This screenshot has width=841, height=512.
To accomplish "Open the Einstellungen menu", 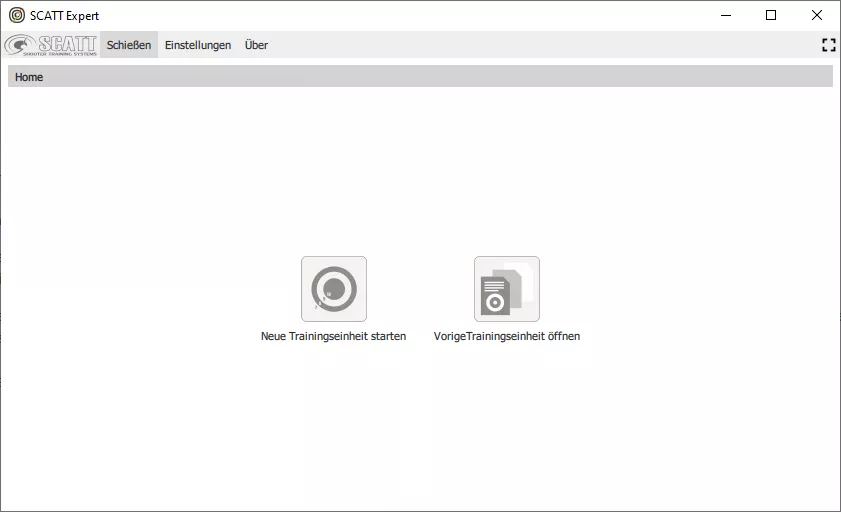I will 198,45.
